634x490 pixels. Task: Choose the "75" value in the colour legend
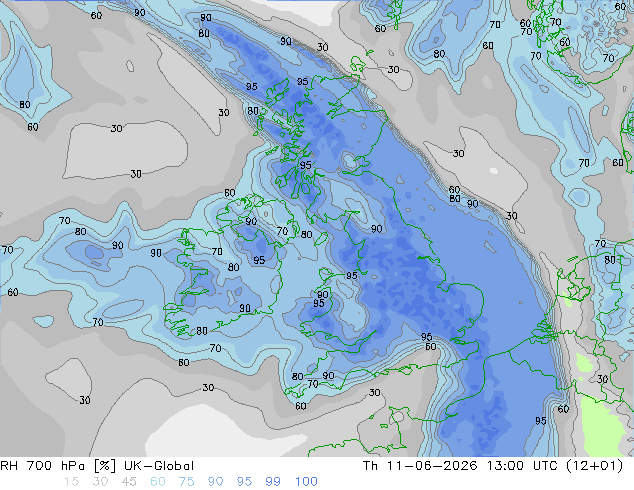pyautogui.click(x=187, y=482)
